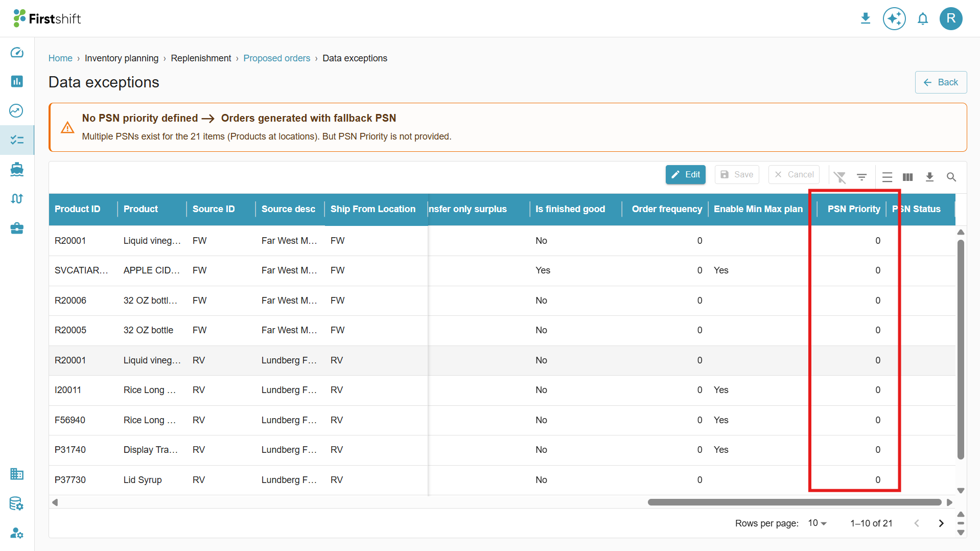Sort by Source desc column header
Viewport: 980px width, 551px height.
coord(288,209)
